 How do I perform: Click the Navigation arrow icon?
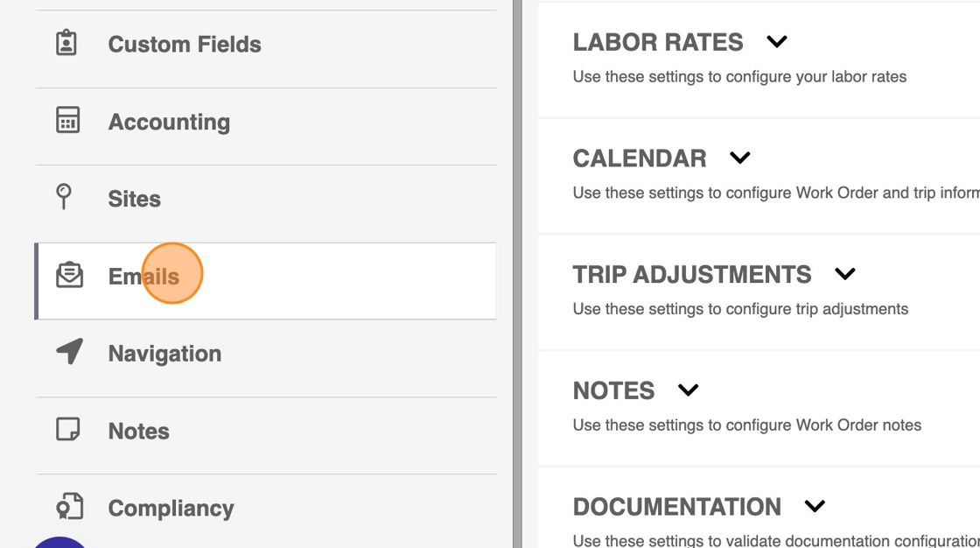coord(69,352)
